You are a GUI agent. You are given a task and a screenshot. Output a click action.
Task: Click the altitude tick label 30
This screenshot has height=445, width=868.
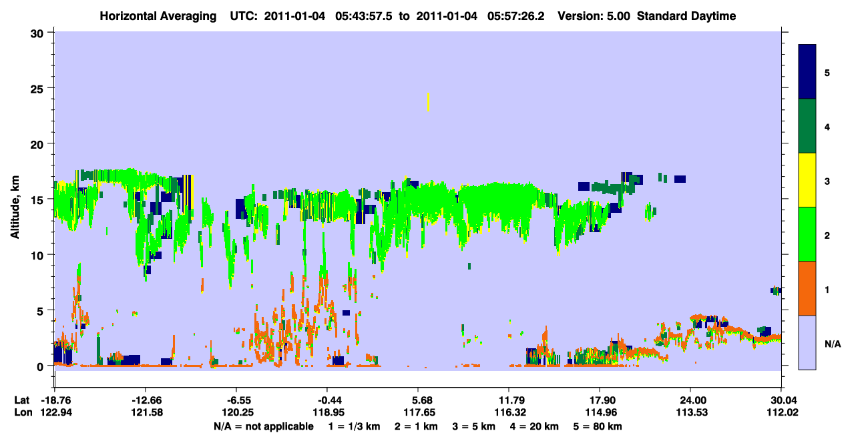(39, 32)
